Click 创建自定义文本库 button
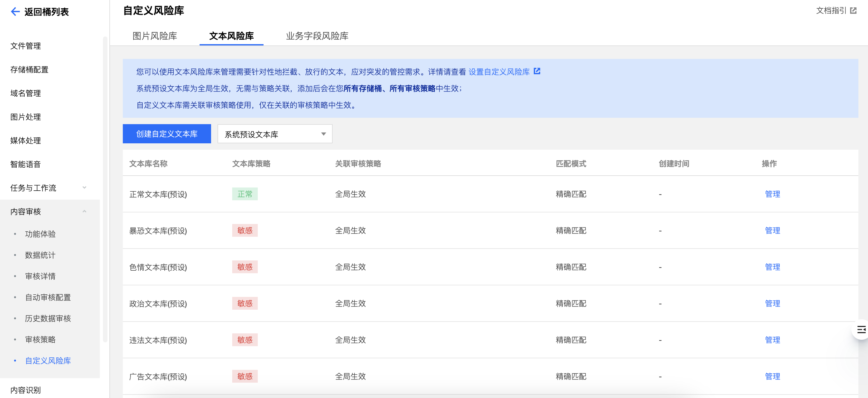This screenshot has width=868, height=398. click(166, 134)
